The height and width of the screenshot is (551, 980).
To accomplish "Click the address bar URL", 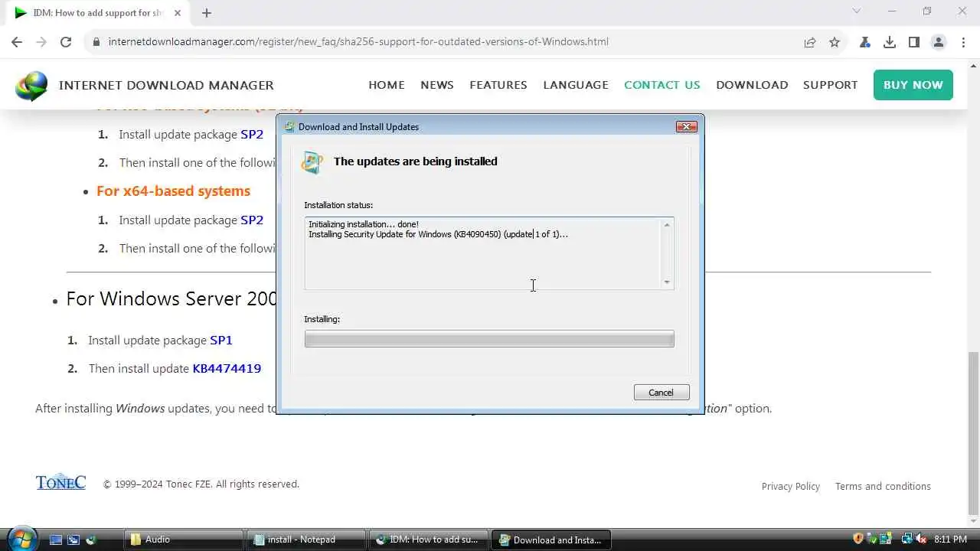I will pyautogui.click(x=358, y=42).
